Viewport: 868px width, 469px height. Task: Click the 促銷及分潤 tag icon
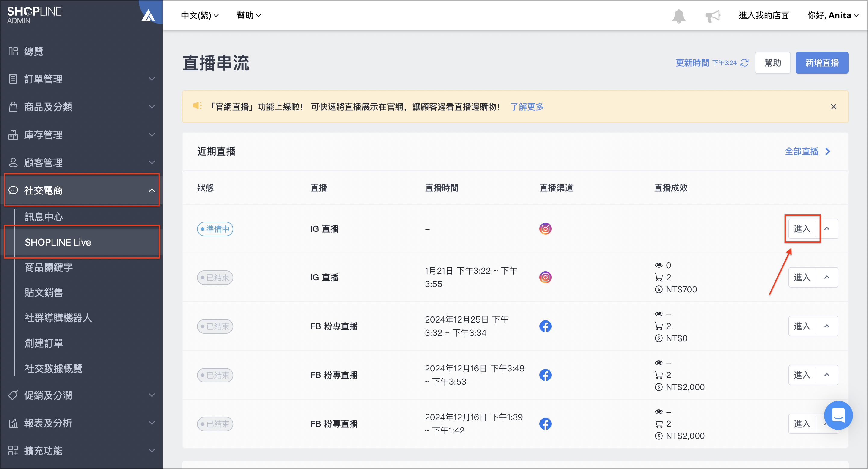13,395
